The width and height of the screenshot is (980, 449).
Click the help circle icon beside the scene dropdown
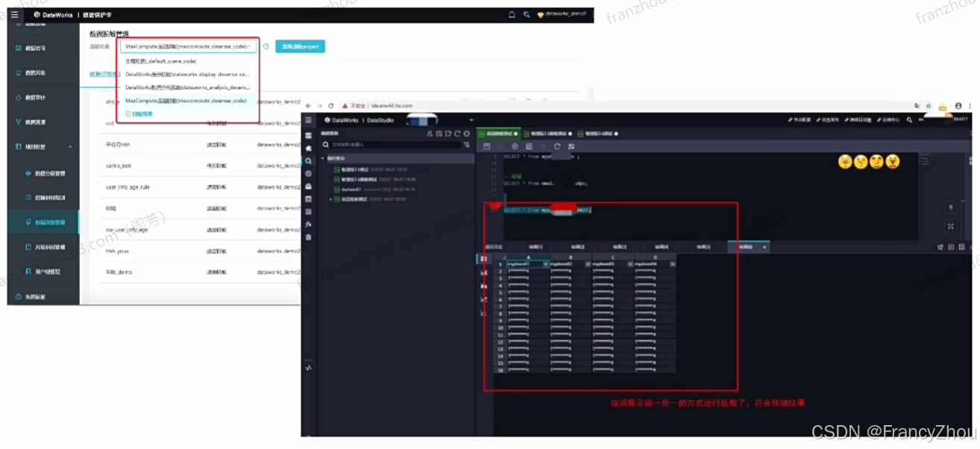point(266,46)
